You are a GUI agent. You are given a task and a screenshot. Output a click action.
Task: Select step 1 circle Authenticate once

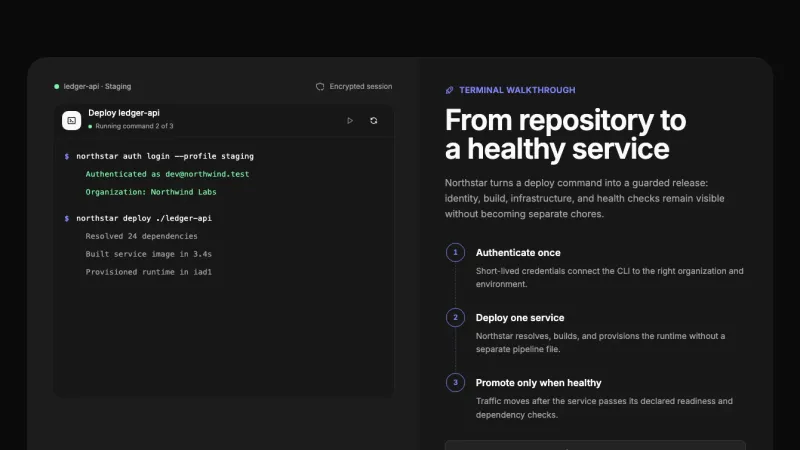point(456,253)
